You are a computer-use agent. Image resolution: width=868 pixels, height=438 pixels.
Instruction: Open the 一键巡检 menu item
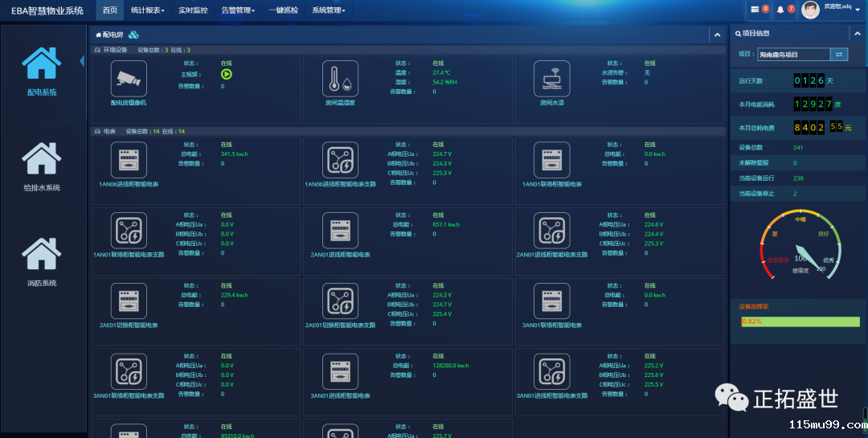click(x=284, y=10)
